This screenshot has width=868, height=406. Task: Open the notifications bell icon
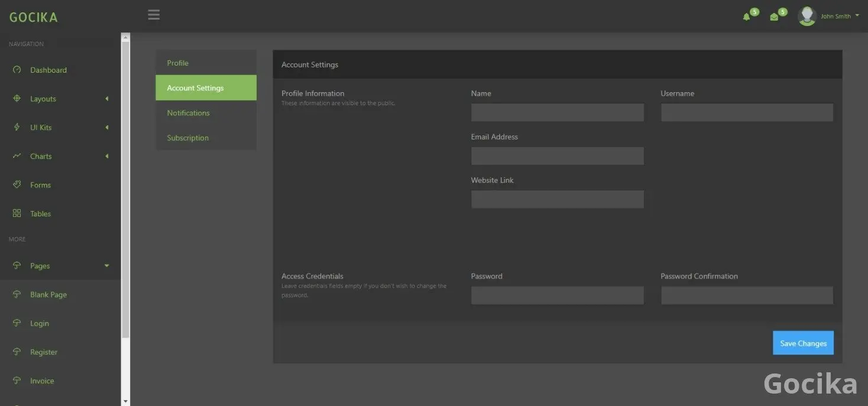pyautogui.click(x=746, y=17)
